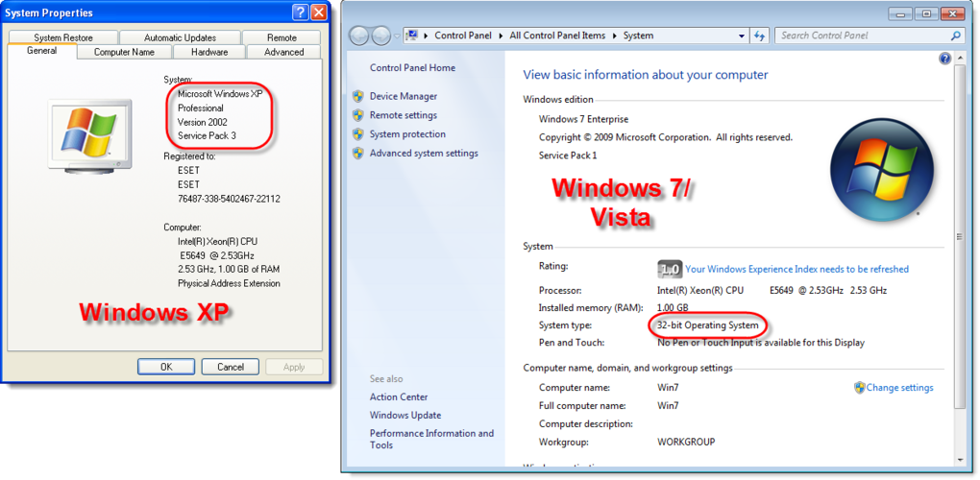Click the computer icon in address bar
Viewport: 980px width, 480px height.
click(x=413, y=36)
